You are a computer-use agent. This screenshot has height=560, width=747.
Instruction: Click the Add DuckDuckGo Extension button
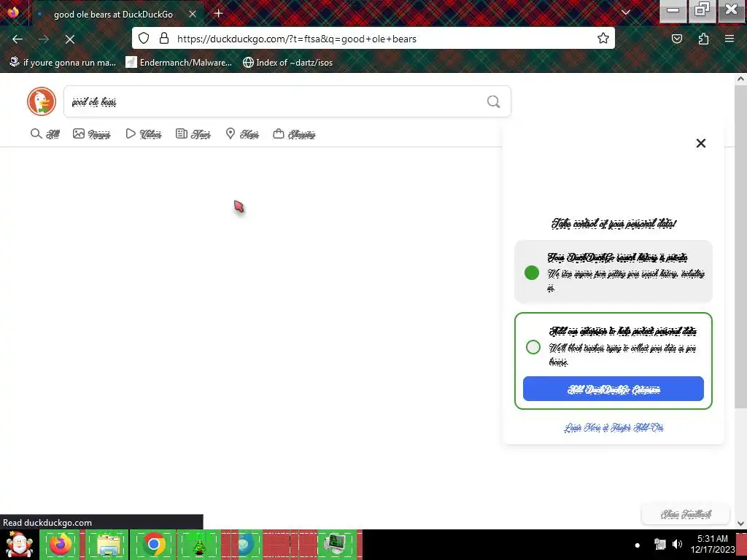click(613, 389)
